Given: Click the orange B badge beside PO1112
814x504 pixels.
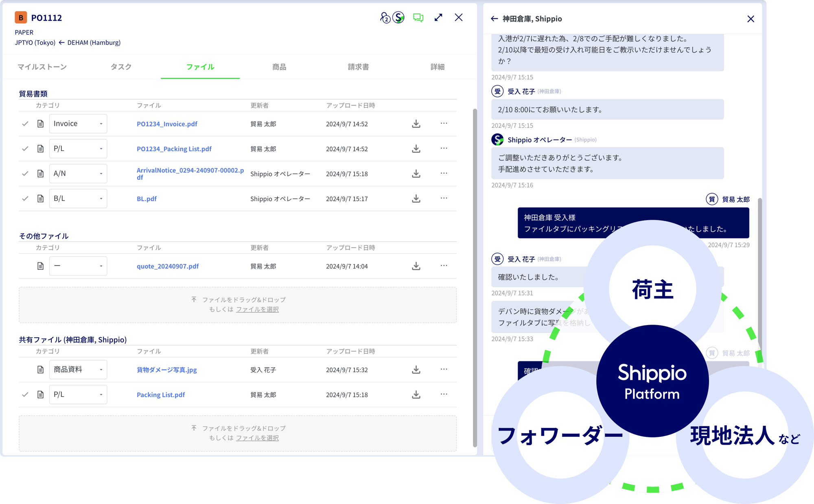Looking at the screenshot, I should [x=21, y=17].
